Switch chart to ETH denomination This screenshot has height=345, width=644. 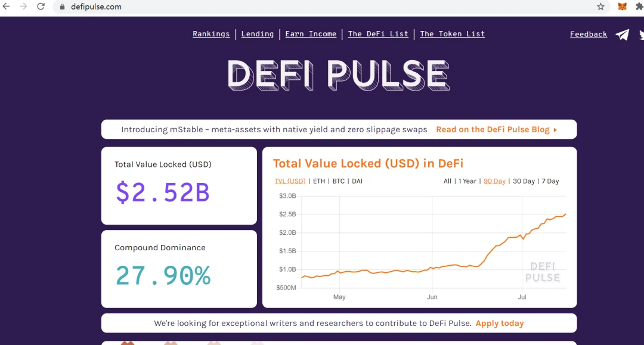[x=318, y=181]
